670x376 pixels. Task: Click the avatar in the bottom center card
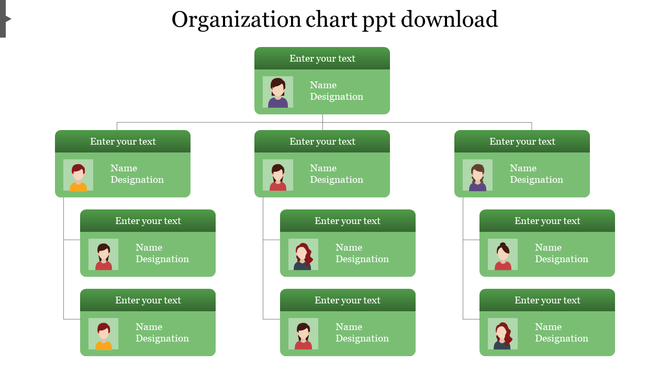(303, 334)
